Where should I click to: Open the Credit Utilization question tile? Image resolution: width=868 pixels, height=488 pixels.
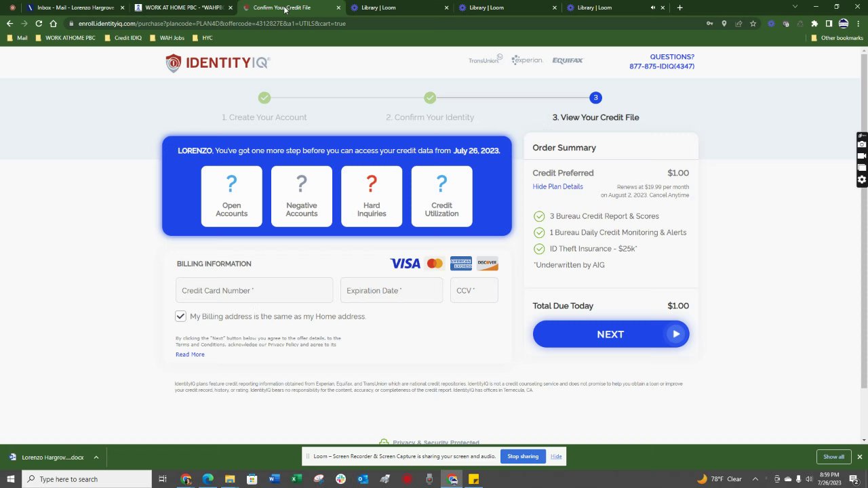point(441,196)
